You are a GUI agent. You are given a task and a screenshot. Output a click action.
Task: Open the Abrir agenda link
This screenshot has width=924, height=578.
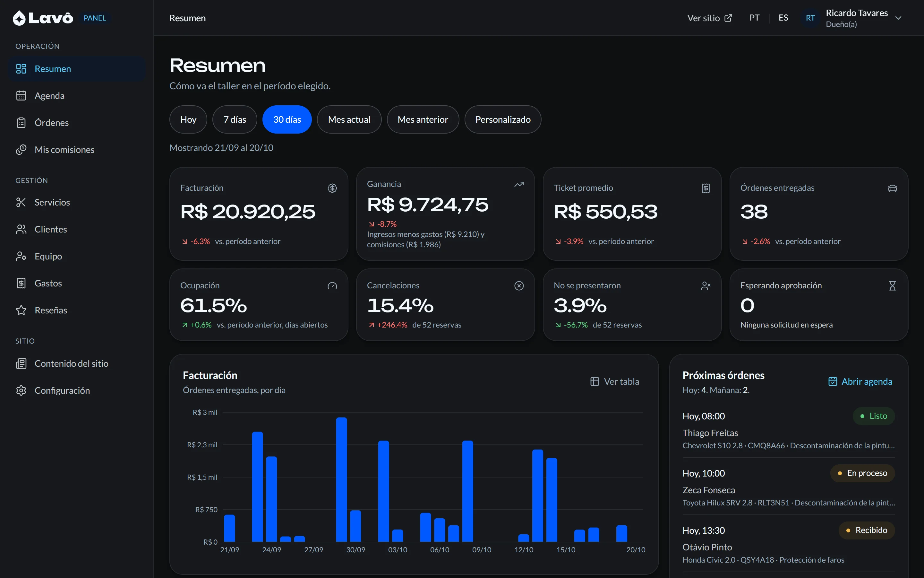(x=860, y=381)
